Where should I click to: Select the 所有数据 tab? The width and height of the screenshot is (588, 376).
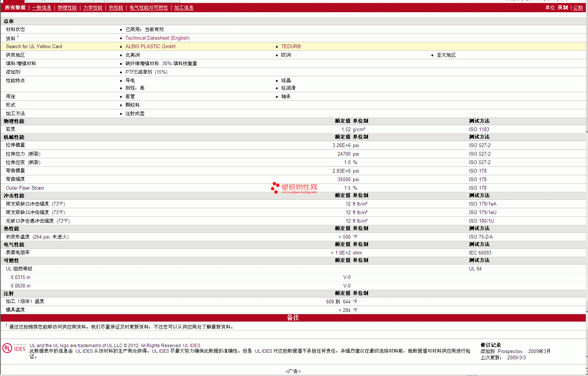pos(15,7)
